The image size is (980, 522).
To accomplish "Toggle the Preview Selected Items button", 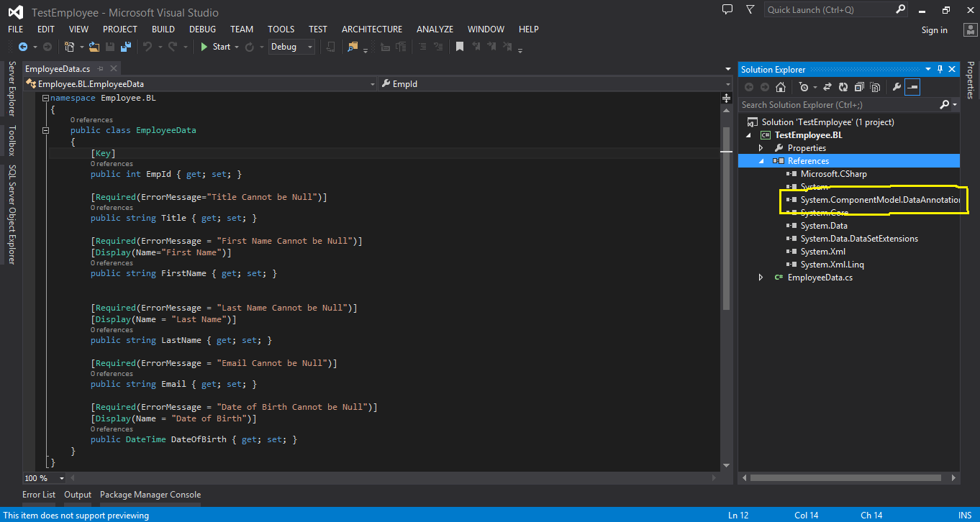I will pos(912,87).
